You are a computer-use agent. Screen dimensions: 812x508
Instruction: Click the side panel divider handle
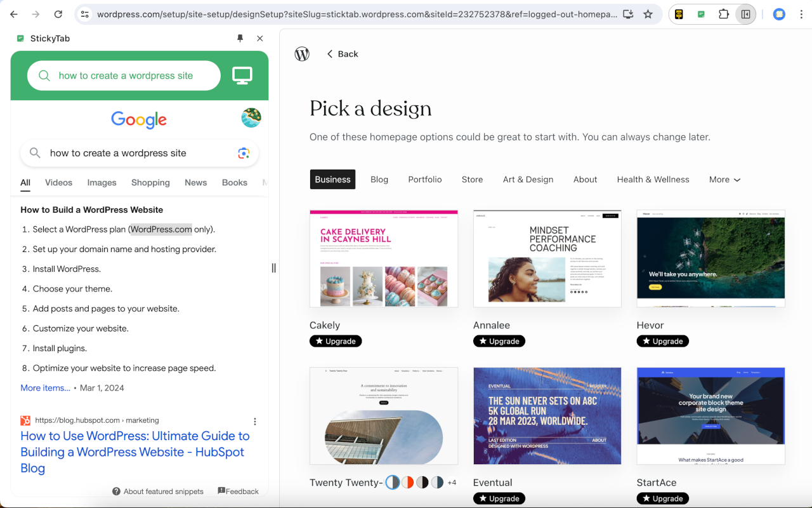[273, 268]
